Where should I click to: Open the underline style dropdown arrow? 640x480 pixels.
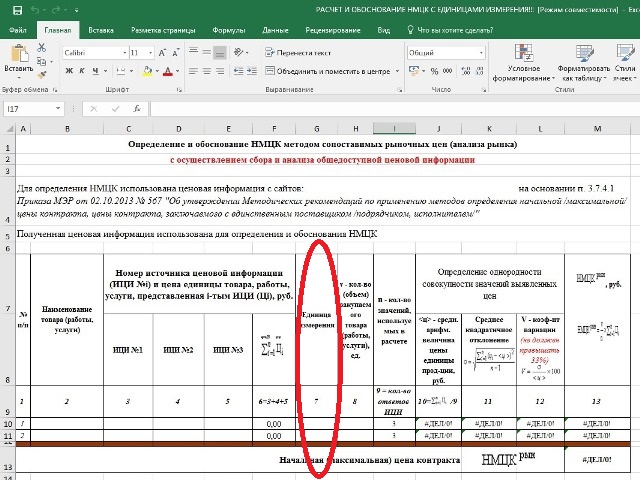click(x=105, y=71)
